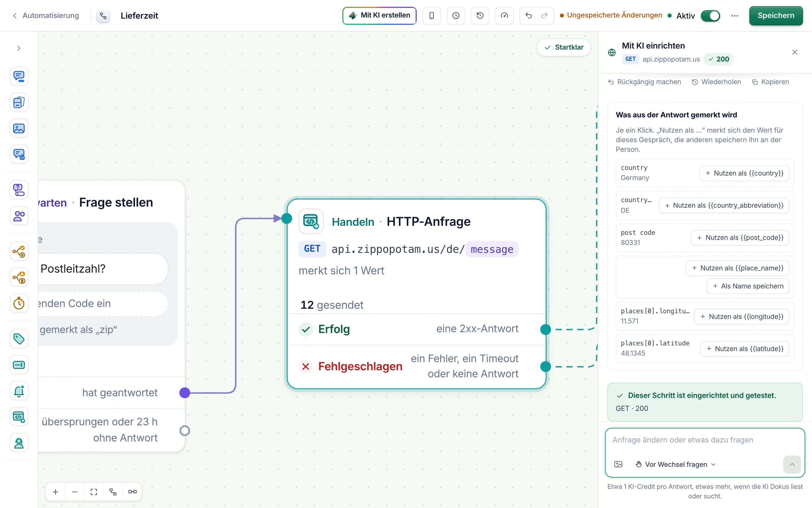The image size is (812, 508).
Task: Open the three-dots more menu
Action: [734, 16]
